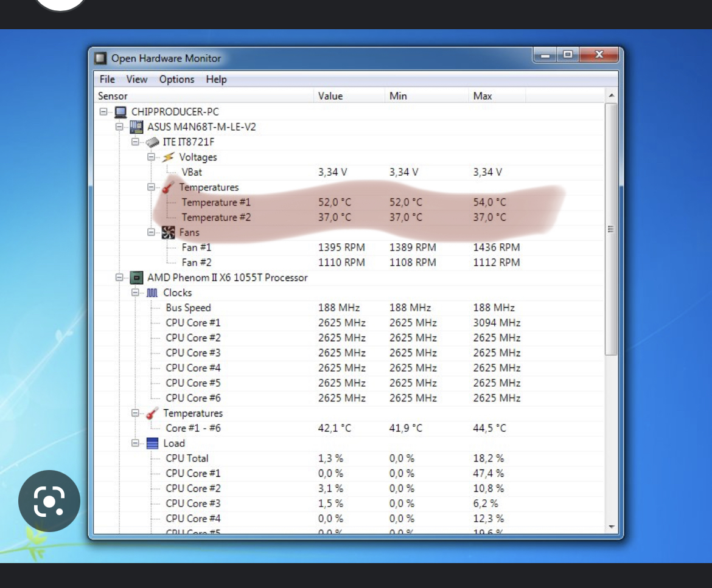Select the VBat sensor row
This screenshot has width=712, height=588.
[349, 172]
